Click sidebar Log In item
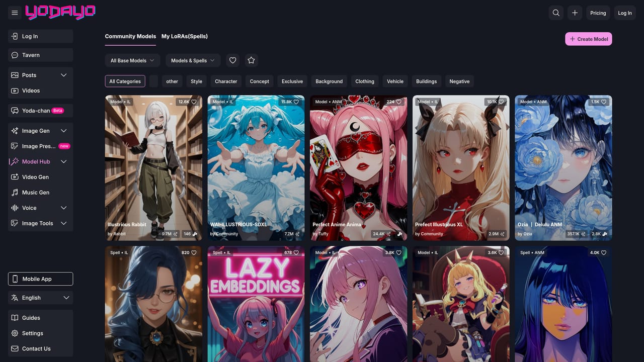The width and height of the screenshot is (644, 362). 40,36
